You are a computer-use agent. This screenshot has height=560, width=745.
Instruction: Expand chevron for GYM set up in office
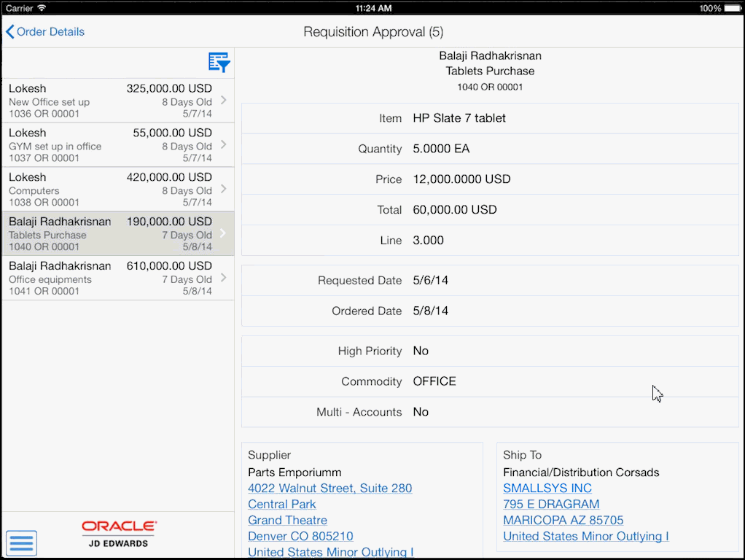point(224,144)
